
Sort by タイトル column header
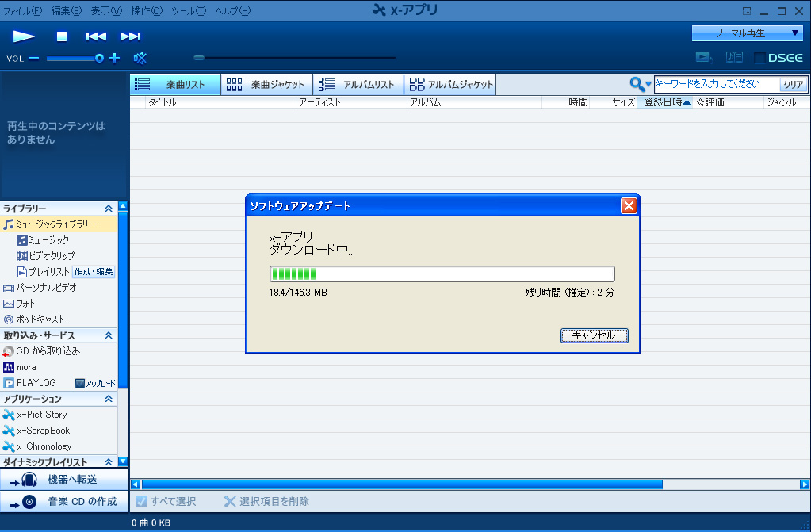point(221,102)
